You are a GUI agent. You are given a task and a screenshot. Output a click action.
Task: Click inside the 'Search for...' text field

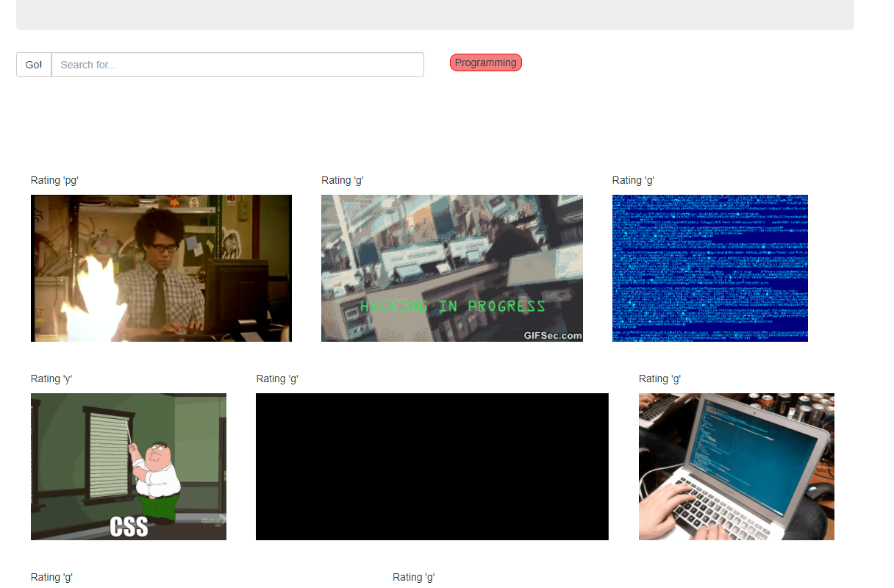pyautogui.click(x=237, y=65)
